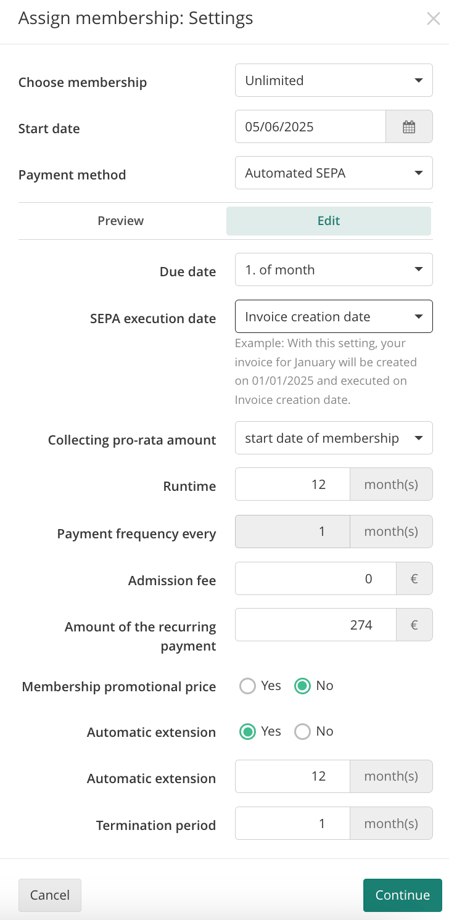Click the Cancel button
This screenshot has width=449, height=920.
[x=50, y=895]
